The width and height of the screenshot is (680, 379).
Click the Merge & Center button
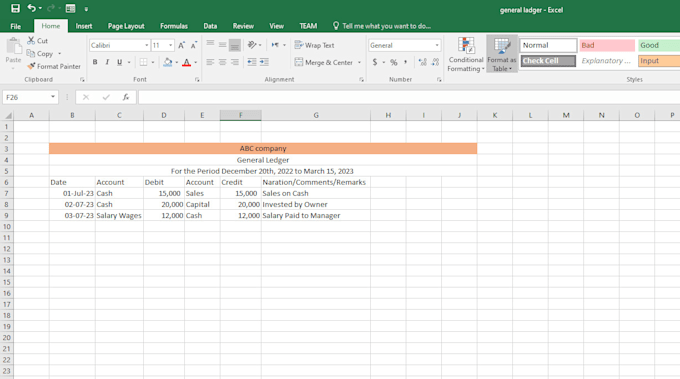pos(324,62)
